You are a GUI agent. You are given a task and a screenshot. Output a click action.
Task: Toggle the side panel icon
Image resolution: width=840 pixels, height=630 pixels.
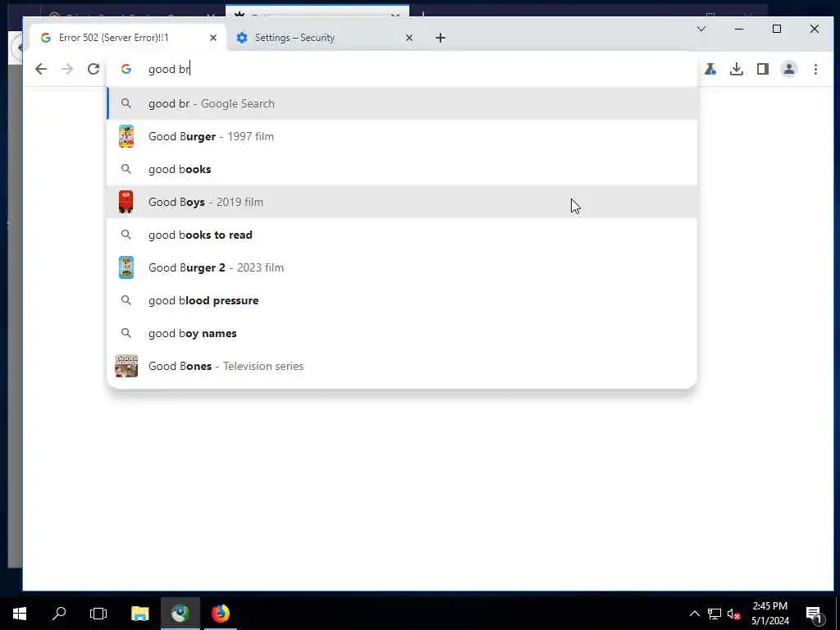tap(763, 69)
